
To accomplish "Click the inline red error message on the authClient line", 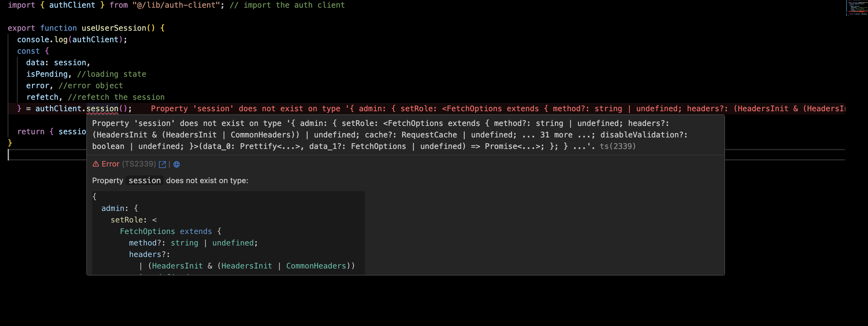I will pos(498,108).
